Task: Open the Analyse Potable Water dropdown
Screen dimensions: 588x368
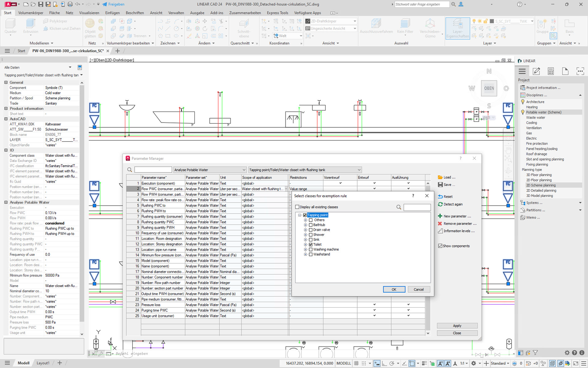Action: click(x=244, y=170)
